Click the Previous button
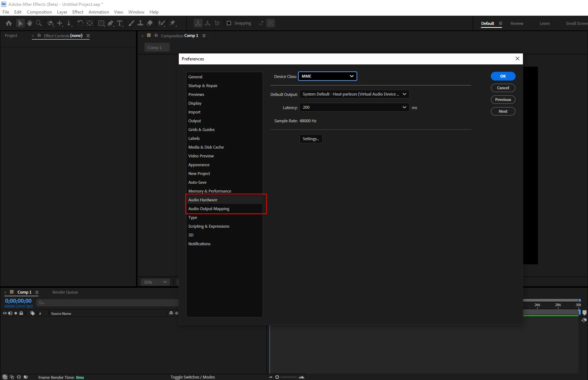 (503, 100)
